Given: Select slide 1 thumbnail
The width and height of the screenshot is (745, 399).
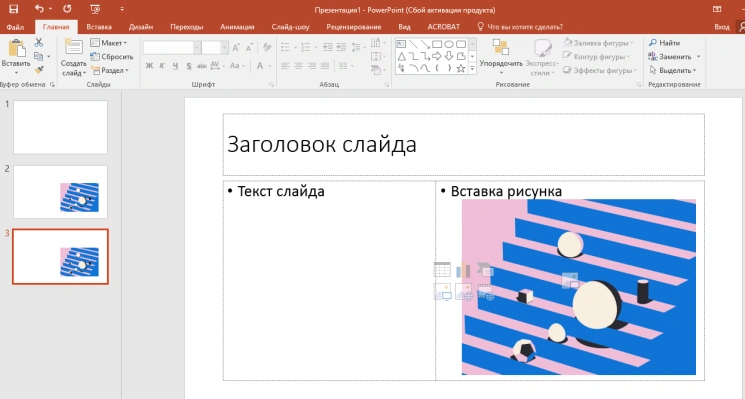Looking at the screenshot, I should click(60, 127).
